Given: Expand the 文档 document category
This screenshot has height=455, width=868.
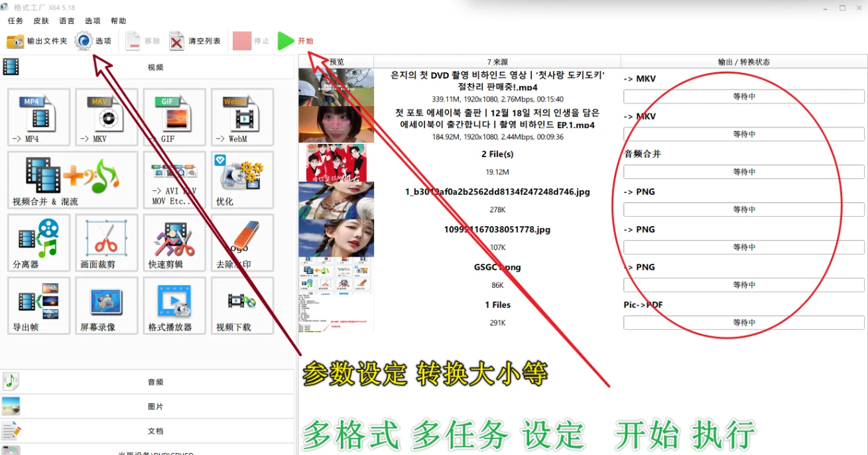Looking at the screenshot, I should 147,431.
